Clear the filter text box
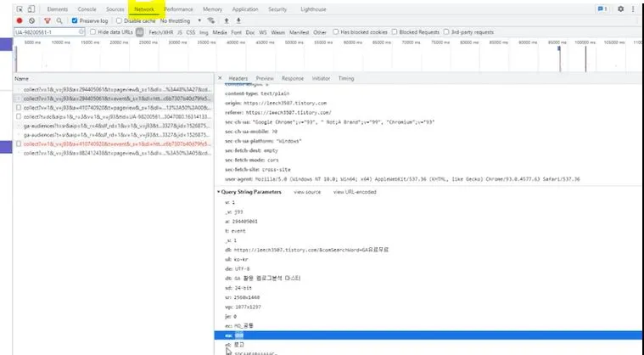 pyautogui.click(x=81, y=31)
